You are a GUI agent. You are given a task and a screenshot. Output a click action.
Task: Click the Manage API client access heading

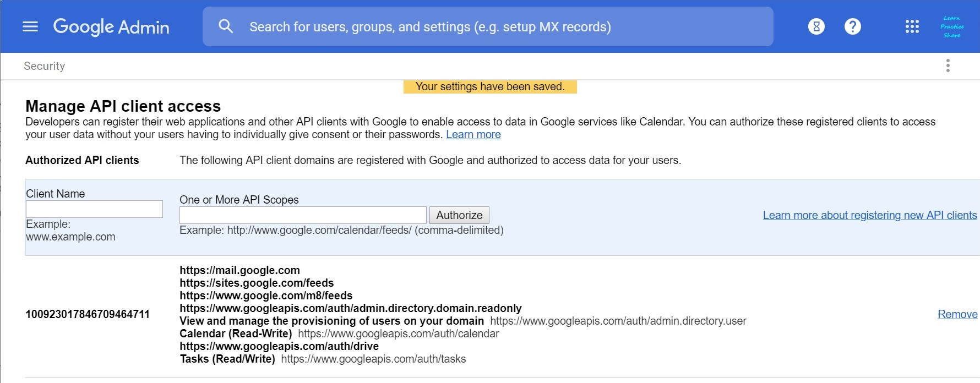[x=123, y=106]
